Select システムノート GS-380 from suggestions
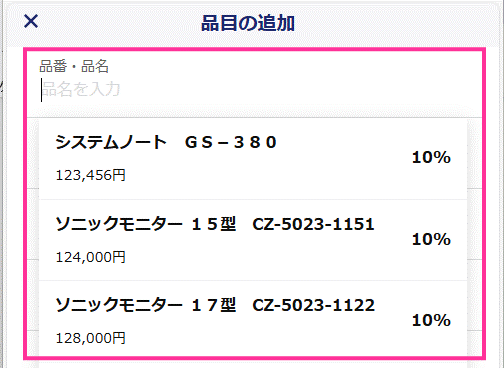 click(x=253, y=159)
